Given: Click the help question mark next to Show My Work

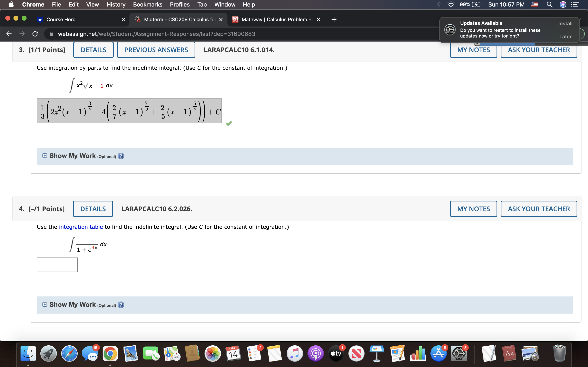Looking at the screenshot, I should click(121, 156).
